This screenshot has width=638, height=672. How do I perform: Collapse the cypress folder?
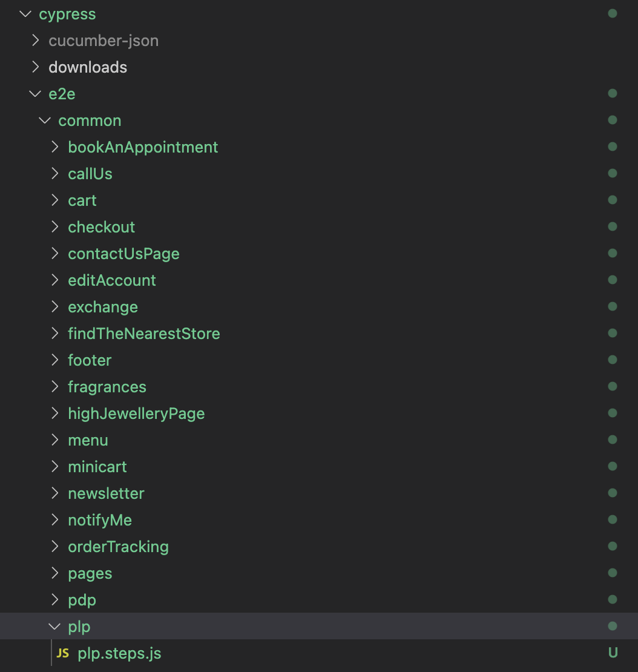pos(25,13)
